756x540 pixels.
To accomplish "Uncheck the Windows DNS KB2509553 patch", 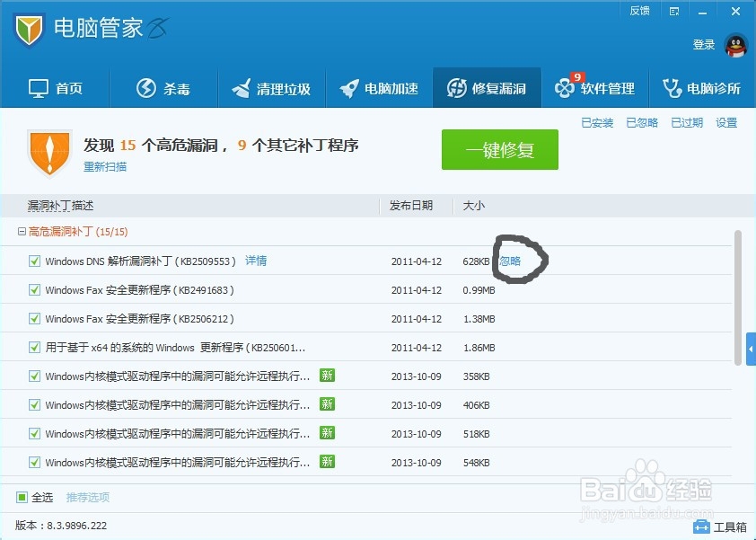I will [x=34, y=261].
